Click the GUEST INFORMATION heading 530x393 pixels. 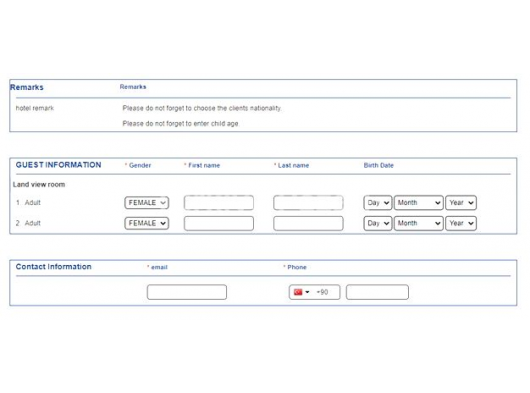58,165
